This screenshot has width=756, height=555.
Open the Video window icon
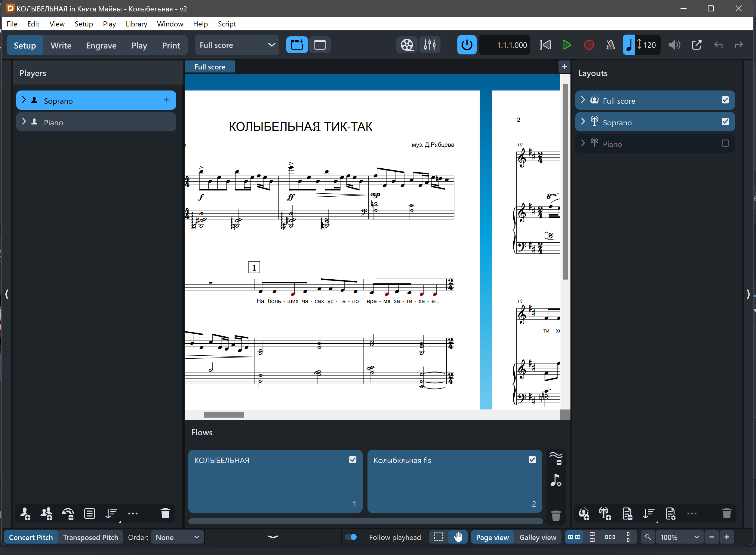(x=407, y=45)
